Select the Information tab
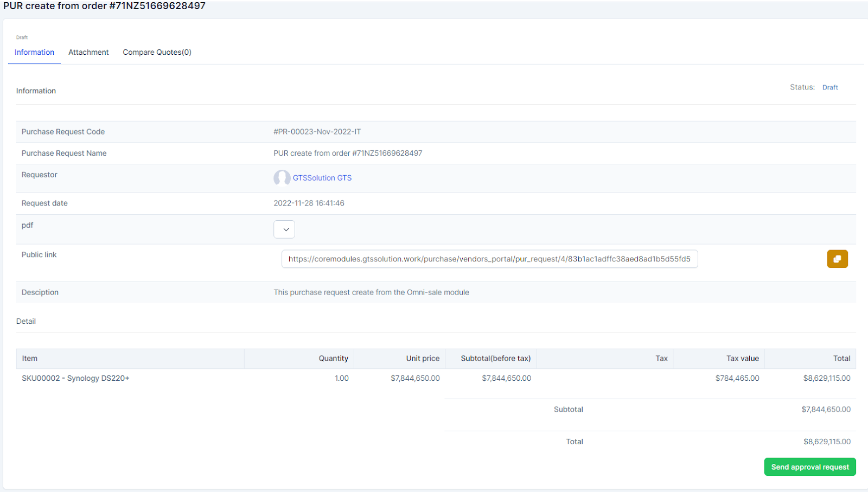This screenshot has height=492, width=868. (x=34, y=52)
